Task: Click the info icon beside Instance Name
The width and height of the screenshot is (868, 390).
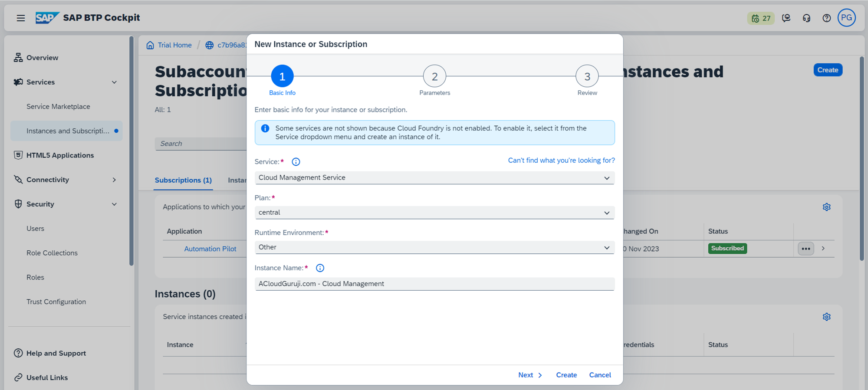Action: coord(320,268)
